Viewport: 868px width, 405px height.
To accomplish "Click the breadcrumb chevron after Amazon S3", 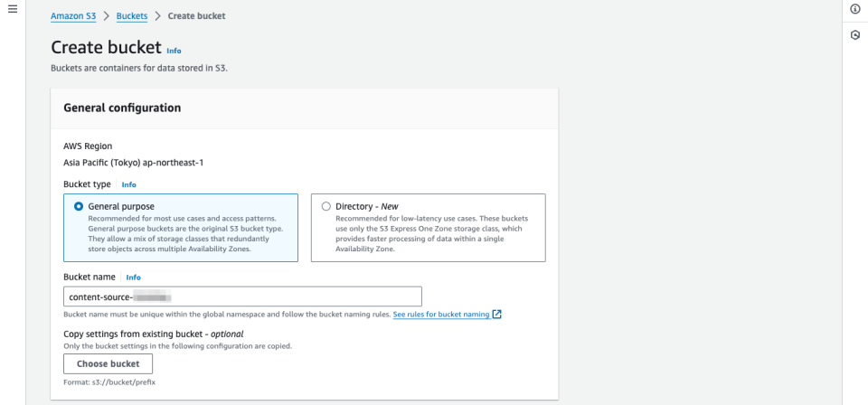I will click(x=104, y=16).
